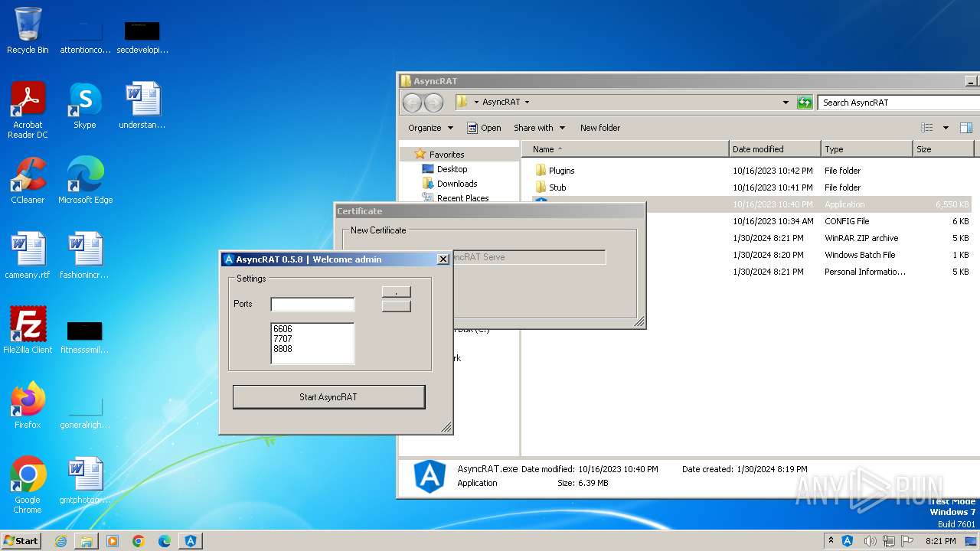Open Recent Places in Favorites

click(x=462, y=197)
